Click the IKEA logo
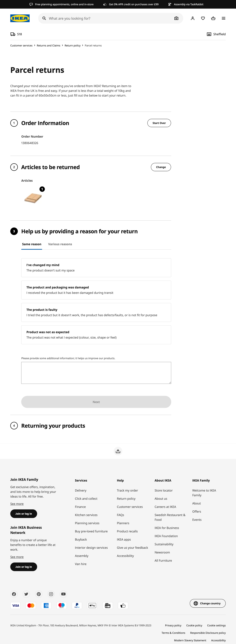Screen dimensions: 236x644 20,18
